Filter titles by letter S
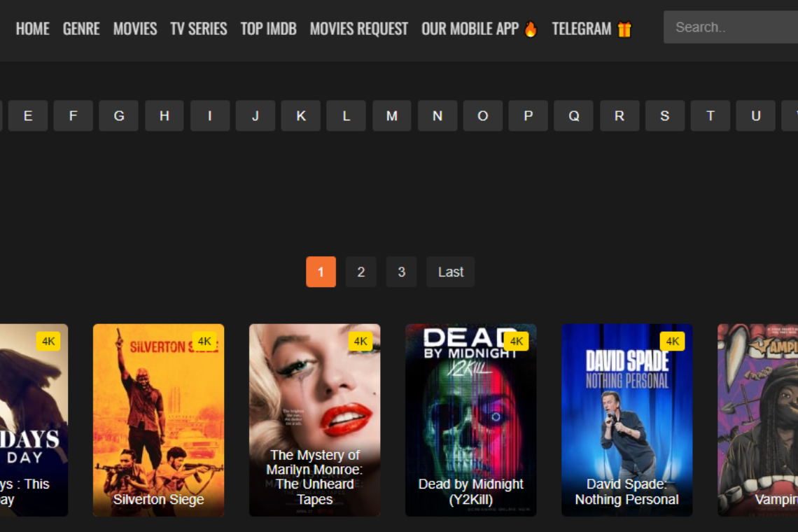This screenshot has height=532, width=798. (x=665, y=116)
